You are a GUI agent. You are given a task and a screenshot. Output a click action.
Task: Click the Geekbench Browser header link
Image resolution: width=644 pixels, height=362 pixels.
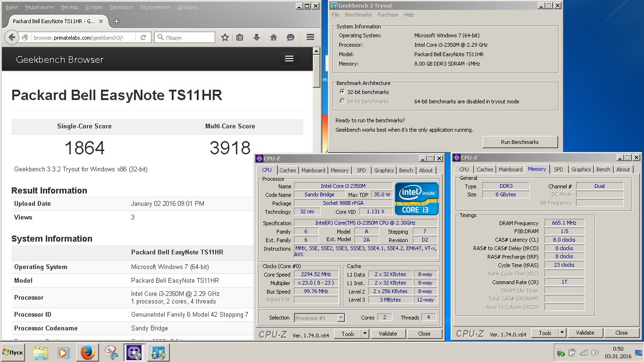tap(59, 59)
